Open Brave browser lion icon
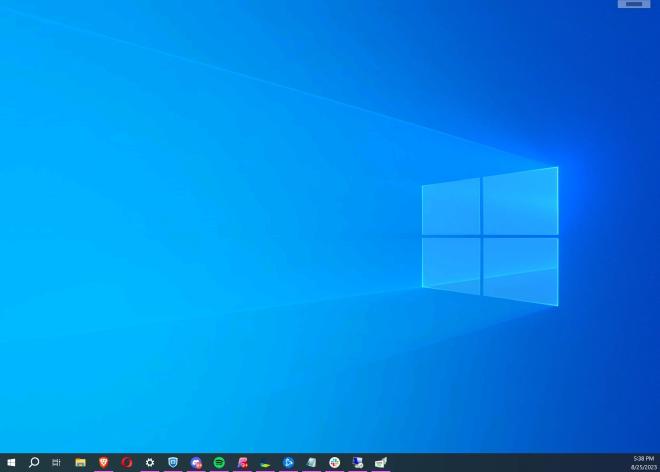The image size is (660, 472). pos(104,462)
